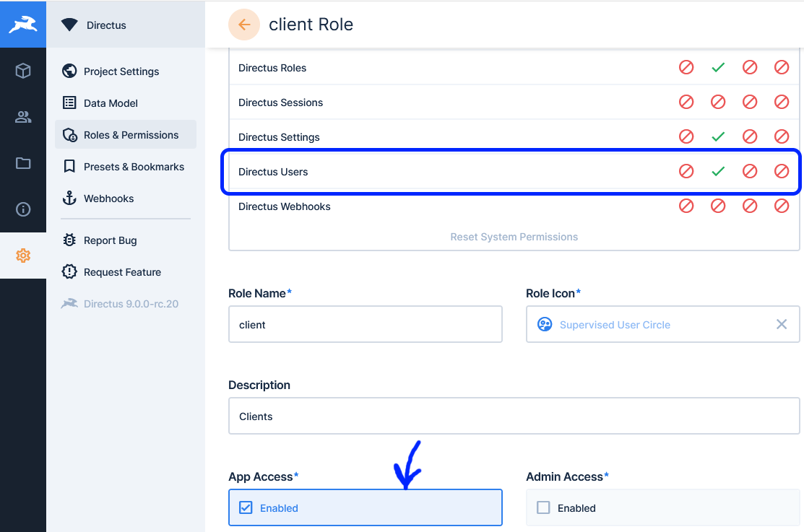Image resolution: width=804 pixels, height=532 pixels.
Task: Click the Directus Webhooks row label
Action: point(284,206)
